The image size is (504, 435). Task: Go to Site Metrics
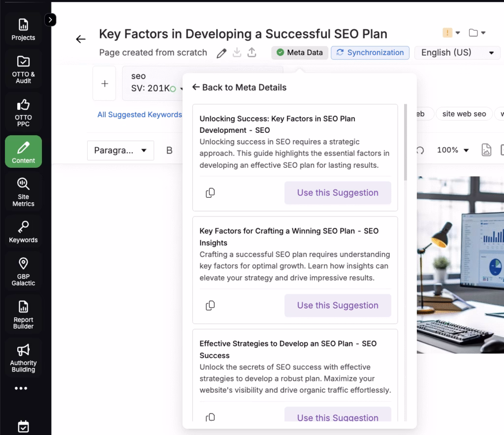[x=23, y=192]
